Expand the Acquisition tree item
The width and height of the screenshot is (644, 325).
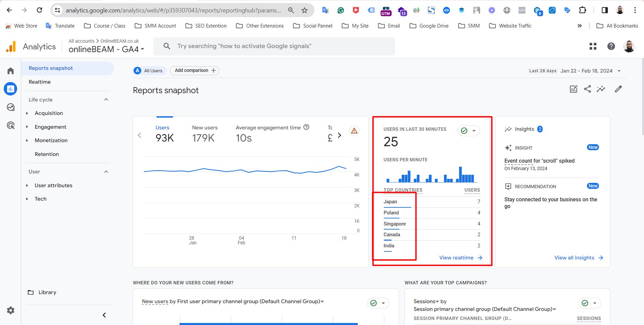(x=27, y=113)
